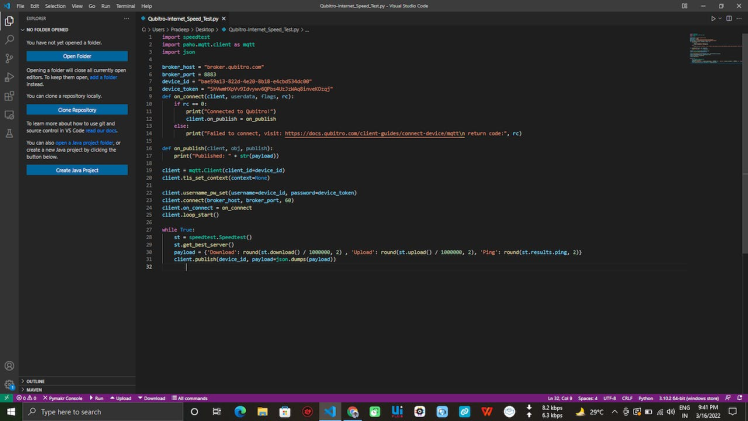Open the Run and Debug view
Viewport: 748px width, 421px height.
9,78
